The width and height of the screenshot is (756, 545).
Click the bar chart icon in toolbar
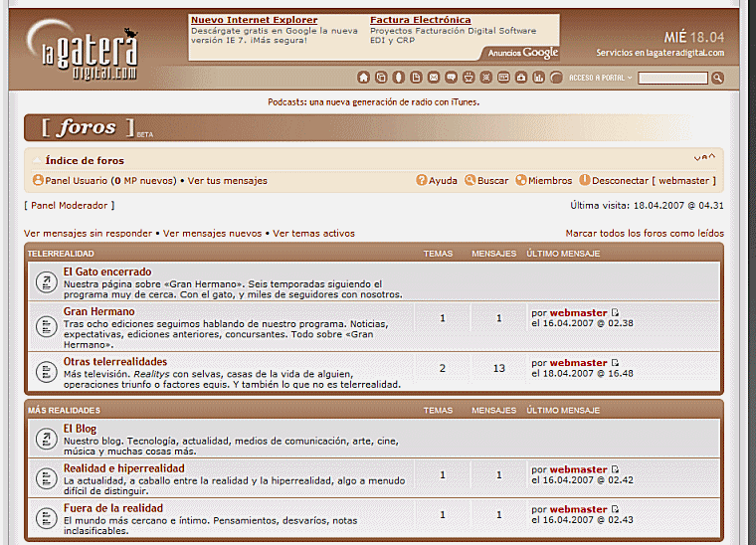pyautogui.click(x=538, y=78)
